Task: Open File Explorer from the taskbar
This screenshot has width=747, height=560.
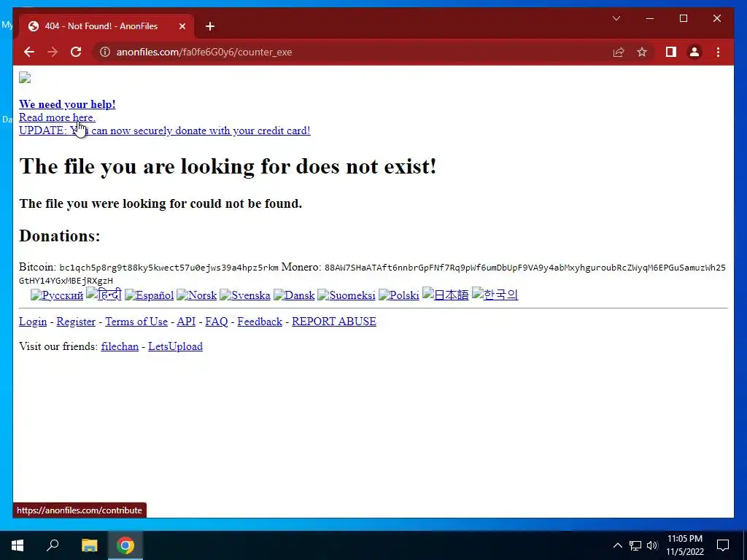Action: point(89,545)
